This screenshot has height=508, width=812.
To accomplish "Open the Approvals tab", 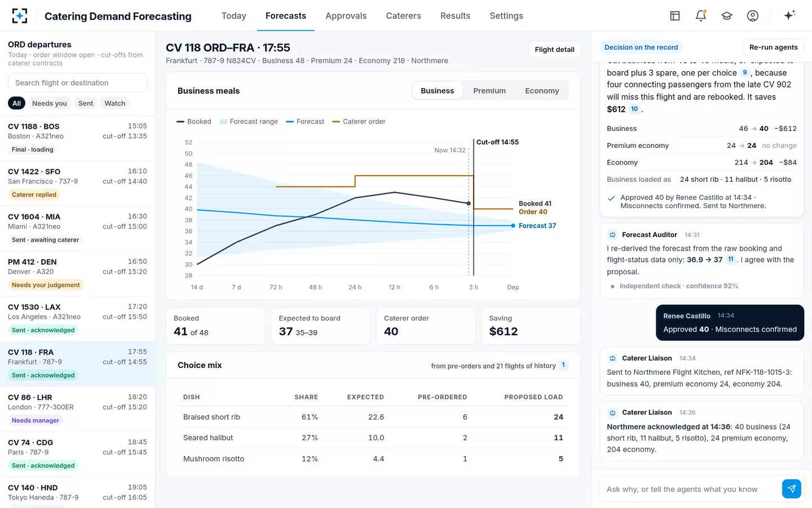I will (x=346, y=16).
